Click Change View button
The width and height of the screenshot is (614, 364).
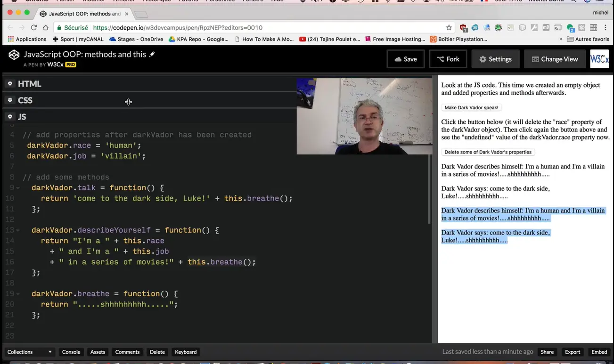tap(555, 59)
